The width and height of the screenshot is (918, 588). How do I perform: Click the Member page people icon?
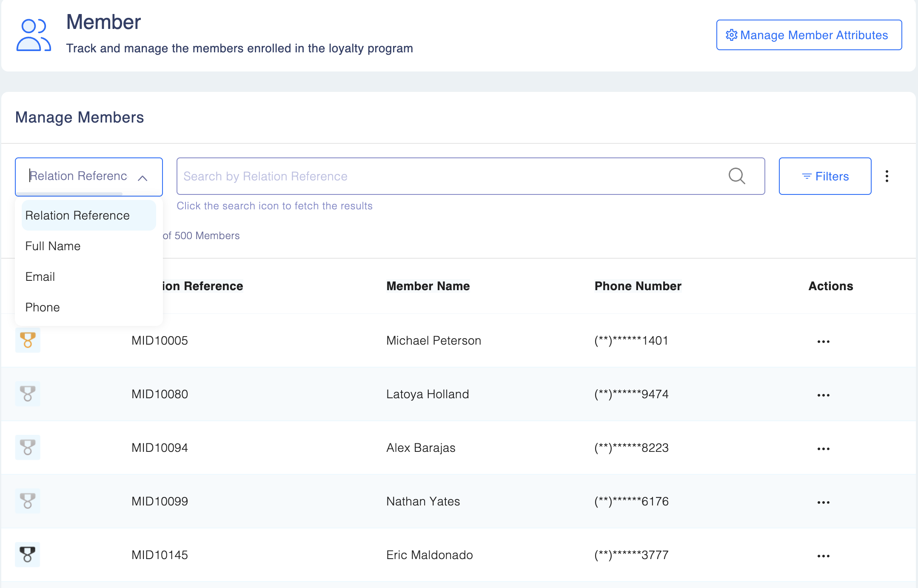[x=33, y=35]
